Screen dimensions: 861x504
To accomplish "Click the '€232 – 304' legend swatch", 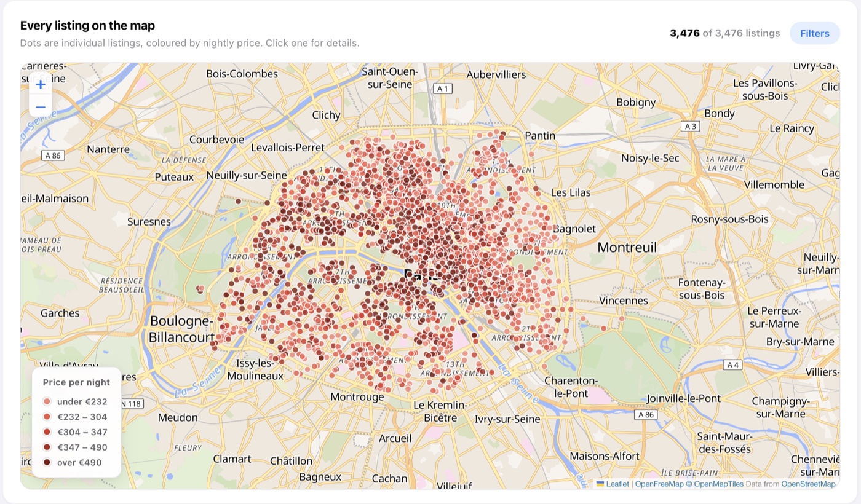I will pos(47,417).
